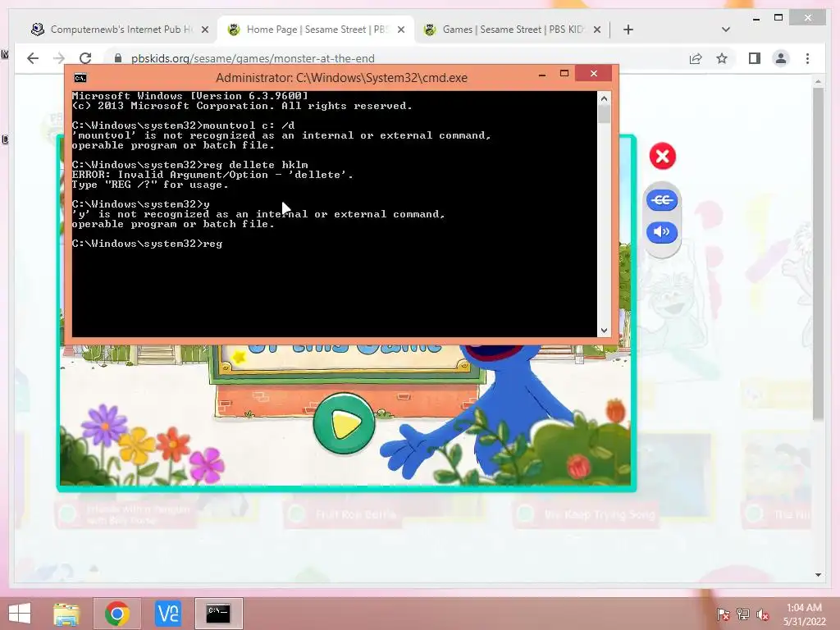This screenshot has height=630, width=840.
Task: Click the 'reg dellete hklm' command line
Action: click(x=189, y=165)
